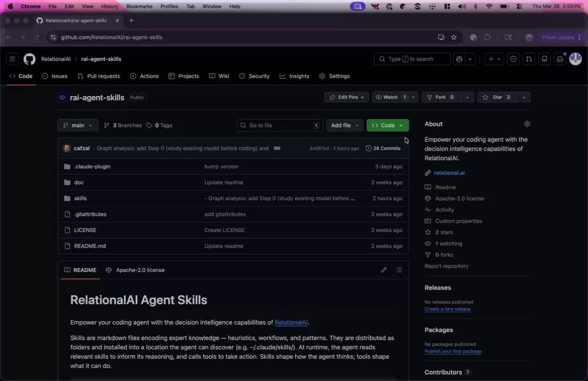The width and height of the screenshot is (588, 381).
Task: Open the .gitattributes file
Action: point(90,214)
